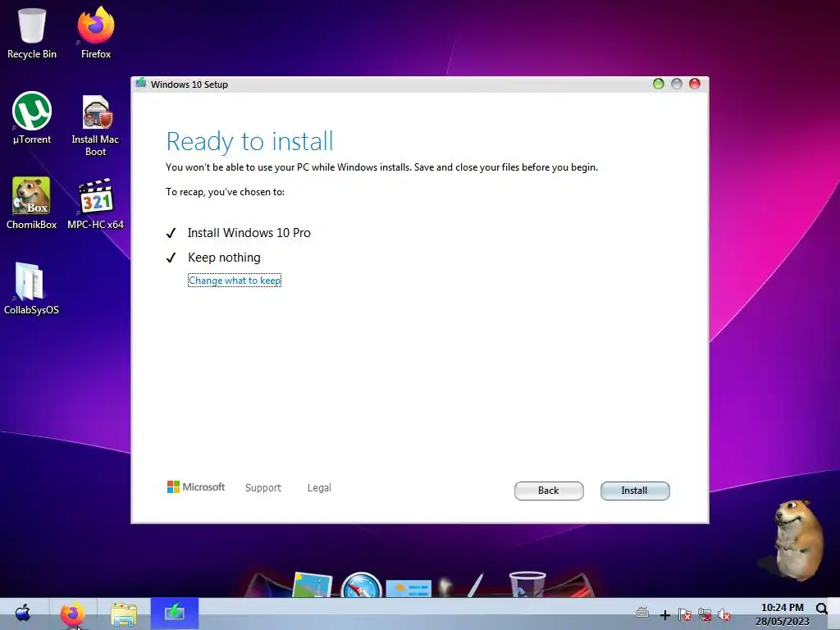Open the photo viewer icon in the dock
This screenshot has width=840, height=630.
313,585
